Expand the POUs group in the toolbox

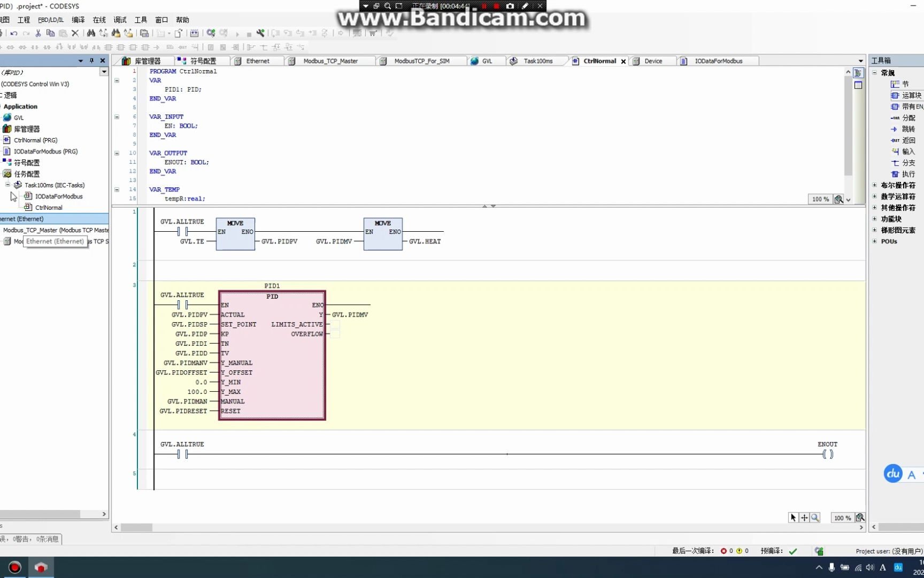pyautogui.click(x=875, y=241)
